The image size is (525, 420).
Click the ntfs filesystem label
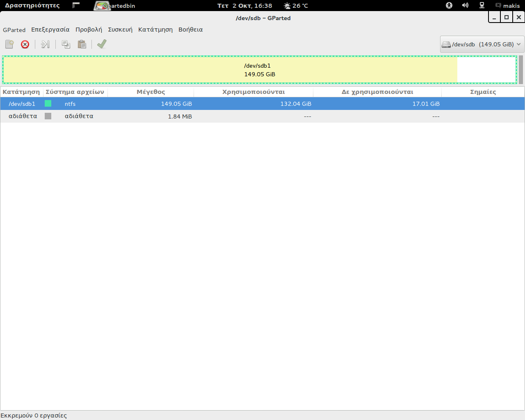tap(70, 104)
